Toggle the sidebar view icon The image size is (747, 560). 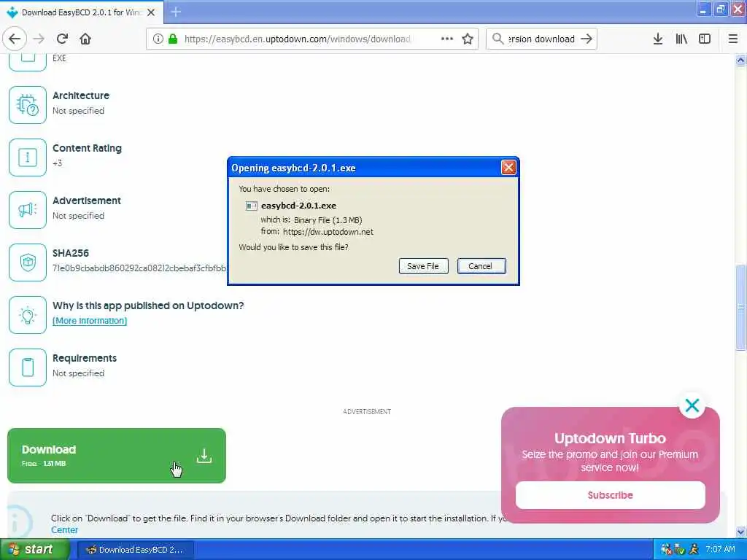pyautogui.click(x=704, y=39)
